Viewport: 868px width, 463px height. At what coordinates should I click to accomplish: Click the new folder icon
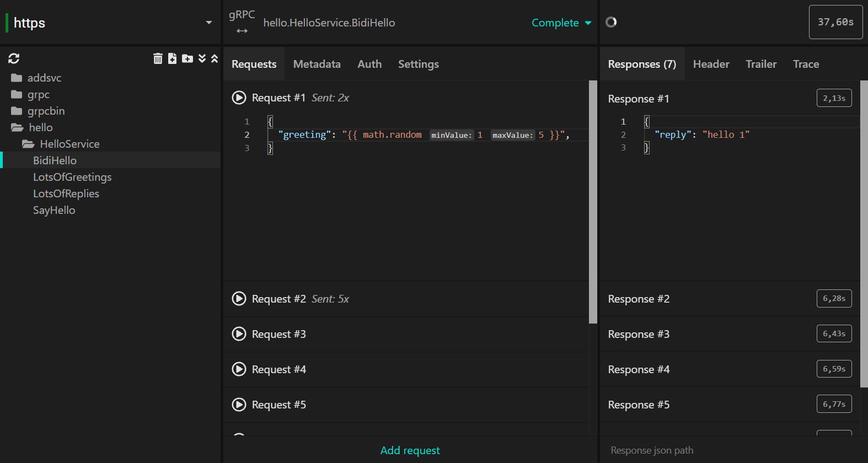pyautogui.click(x=187, y=58)
